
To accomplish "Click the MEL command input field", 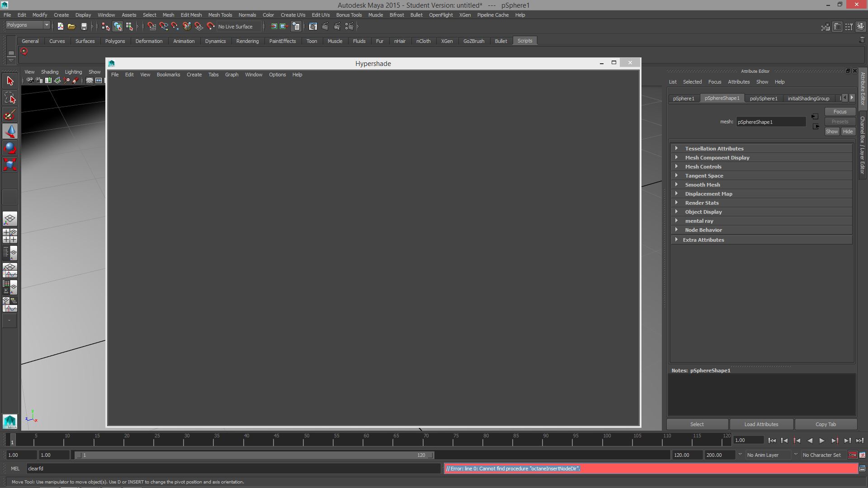I will pos(233,469).
